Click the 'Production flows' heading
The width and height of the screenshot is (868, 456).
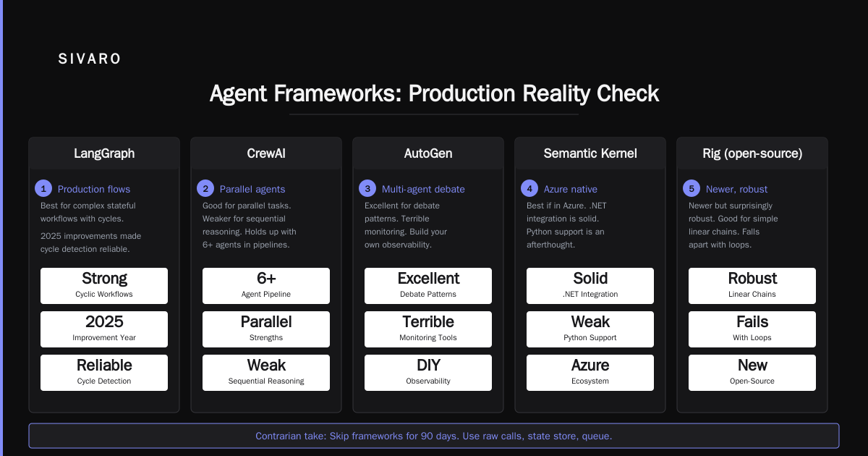94,189
